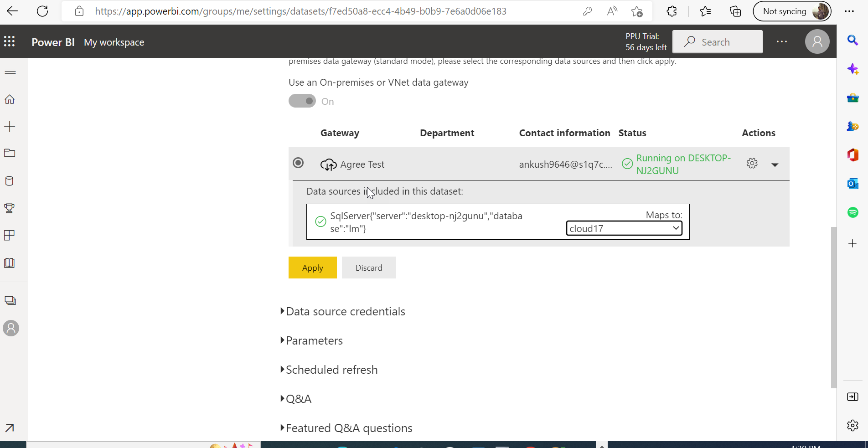Collapse the Agree Test gateway row arrow
This screenshot has height=448, width=868.
[x=775, y=165]
